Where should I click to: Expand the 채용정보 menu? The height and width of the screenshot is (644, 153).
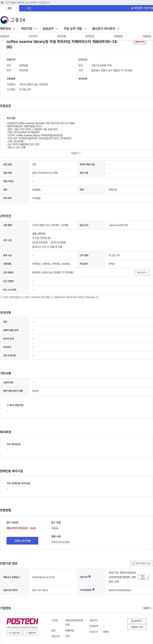8,29
